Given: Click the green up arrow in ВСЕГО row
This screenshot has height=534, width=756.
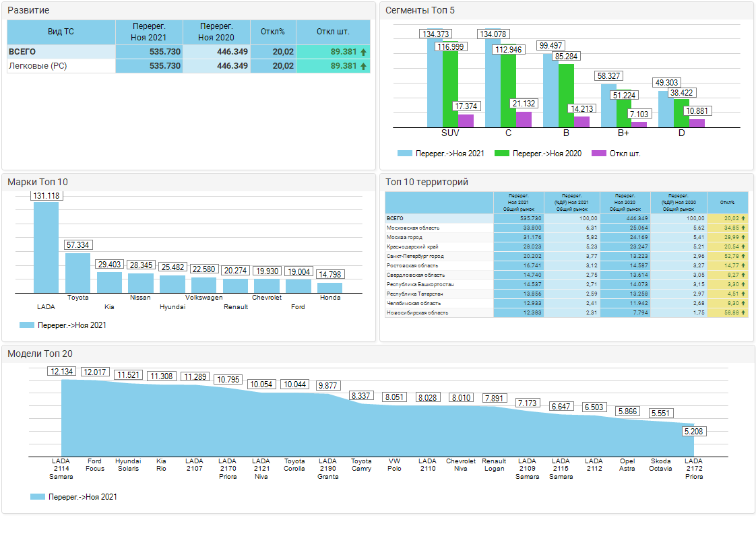Looking at the screenshot, I should pyautogui.click(x=364, y=52).
